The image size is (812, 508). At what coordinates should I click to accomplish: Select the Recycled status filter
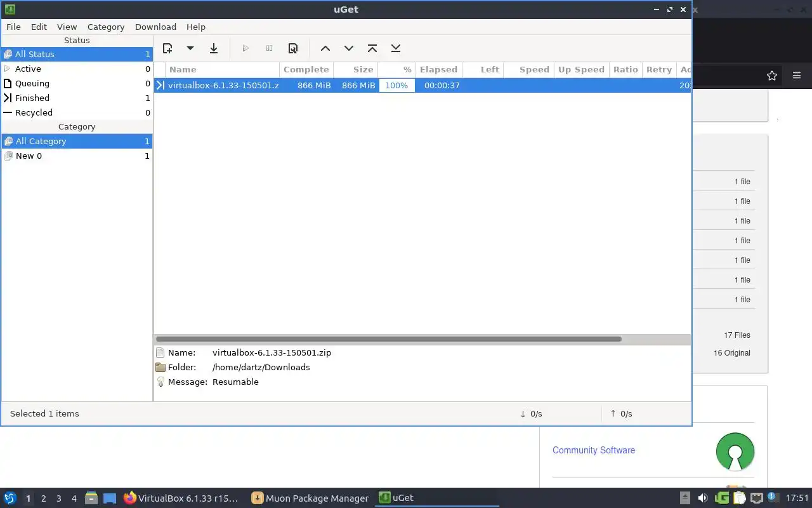(77, 112)
